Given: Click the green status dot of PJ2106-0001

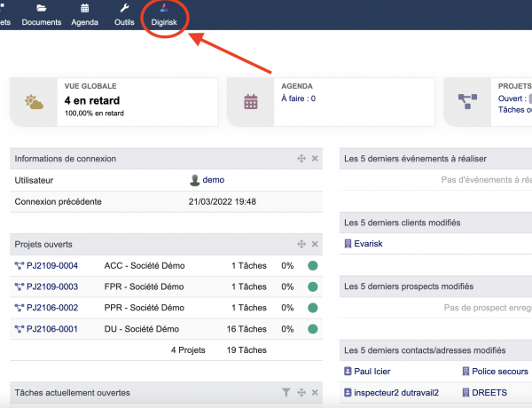Looking at the screenshot, I should [312, 329].
